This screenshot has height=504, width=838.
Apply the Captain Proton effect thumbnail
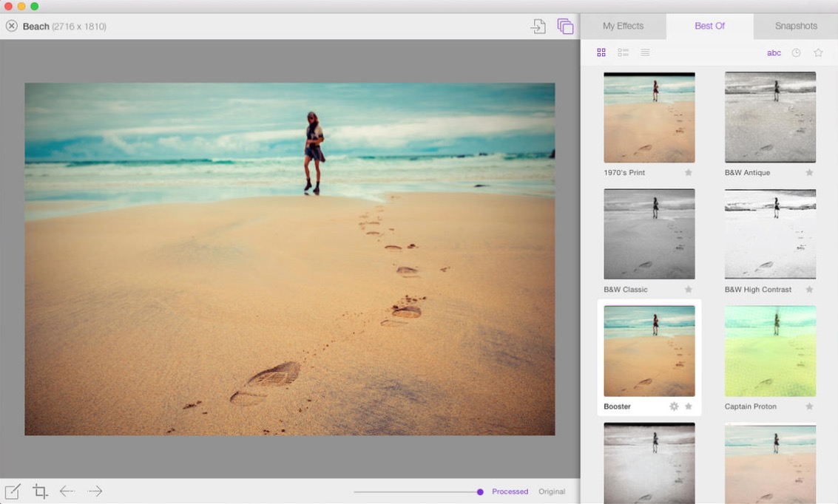[x=770, y=351]
